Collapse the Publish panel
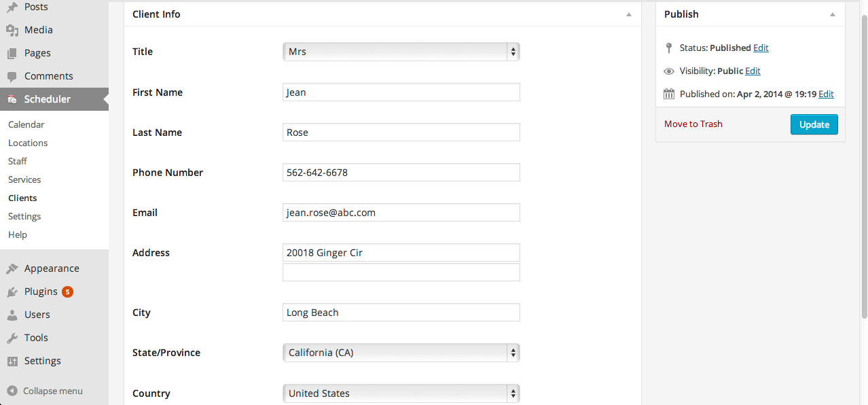The height and width of the screenshot is (405, 868). pos(833,14)
